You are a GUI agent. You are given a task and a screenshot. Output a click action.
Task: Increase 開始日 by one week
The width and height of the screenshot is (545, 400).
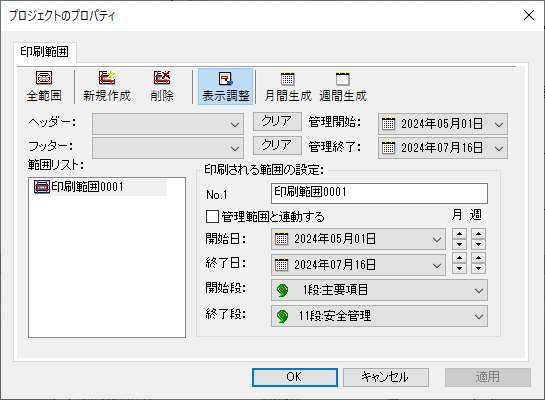[479, 234]
